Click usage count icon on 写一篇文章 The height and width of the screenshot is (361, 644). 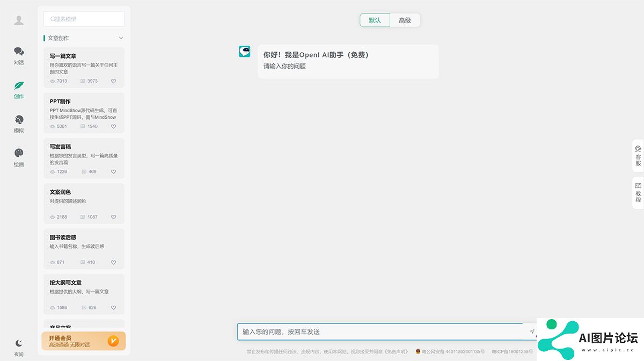click(x=83, y=81)
